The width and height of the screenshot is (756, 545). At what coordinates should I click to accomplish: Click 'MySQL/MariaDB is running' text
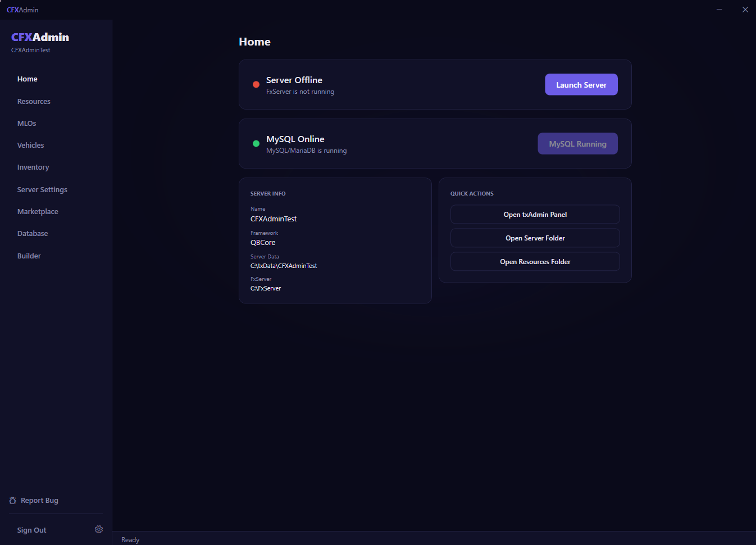(x=306, y=151)
